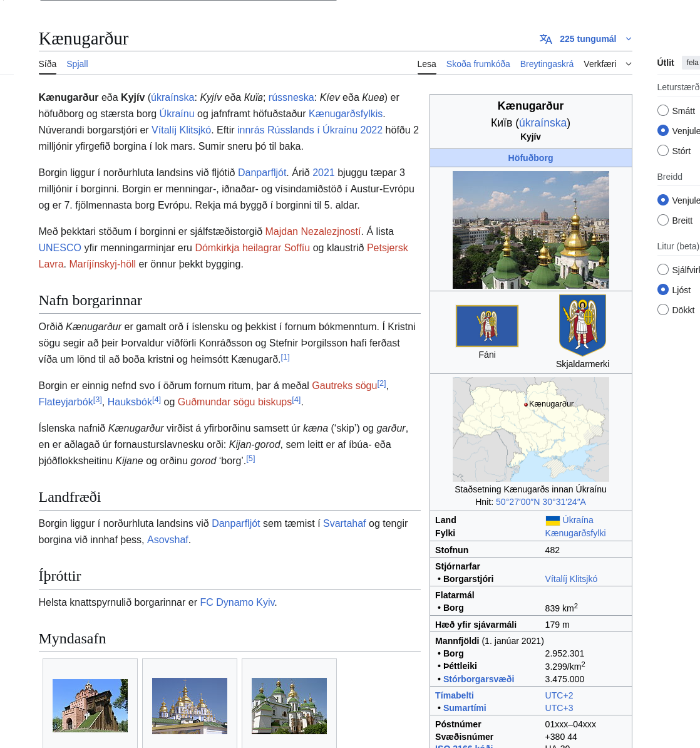Open the Dómkirkja heilagrar Soffíu link
Screen dimensions: 700x748
pyautogui.click(x=252, y=248)
